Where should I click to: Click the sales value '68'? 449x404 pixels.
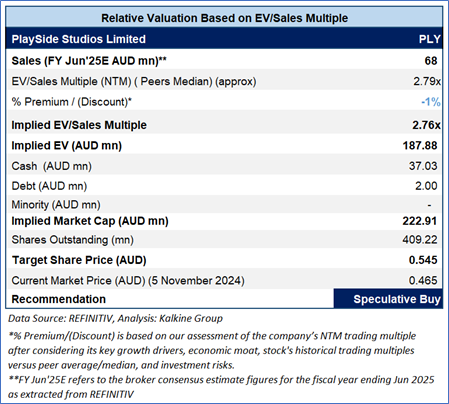click(x=431, y=61)
